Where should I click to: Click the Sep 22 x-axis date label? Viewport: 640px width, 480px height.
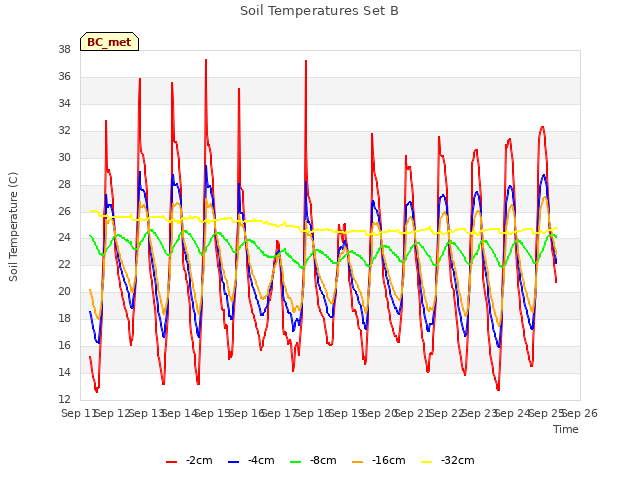point(446,413)
